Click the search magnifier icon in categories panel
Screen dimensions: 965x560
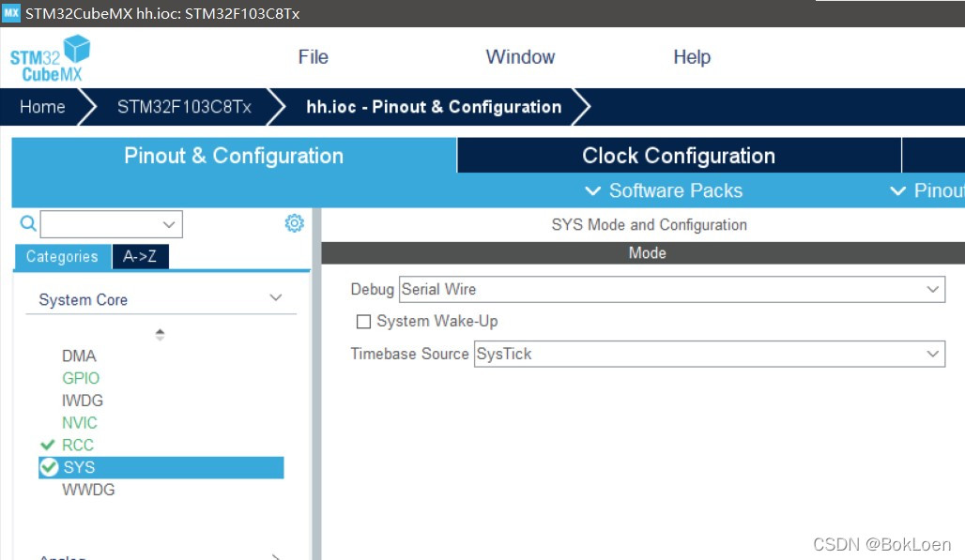[28, 223]
